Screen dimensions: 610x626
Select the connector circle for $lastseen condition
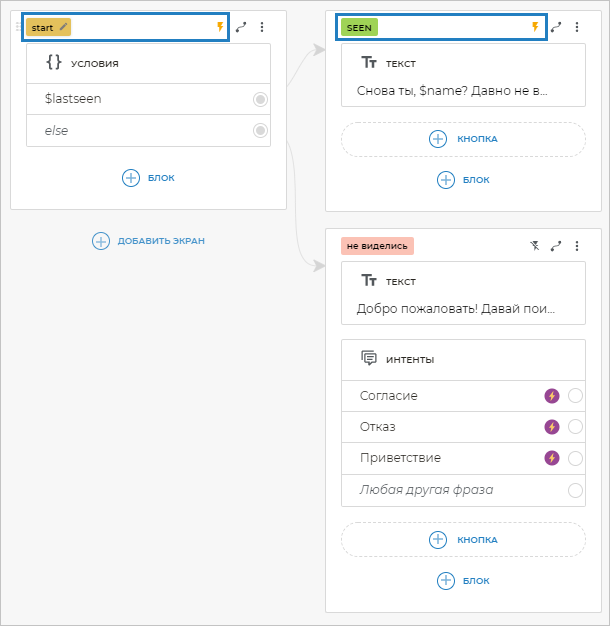pyautogui.click(x=260, y=99)
